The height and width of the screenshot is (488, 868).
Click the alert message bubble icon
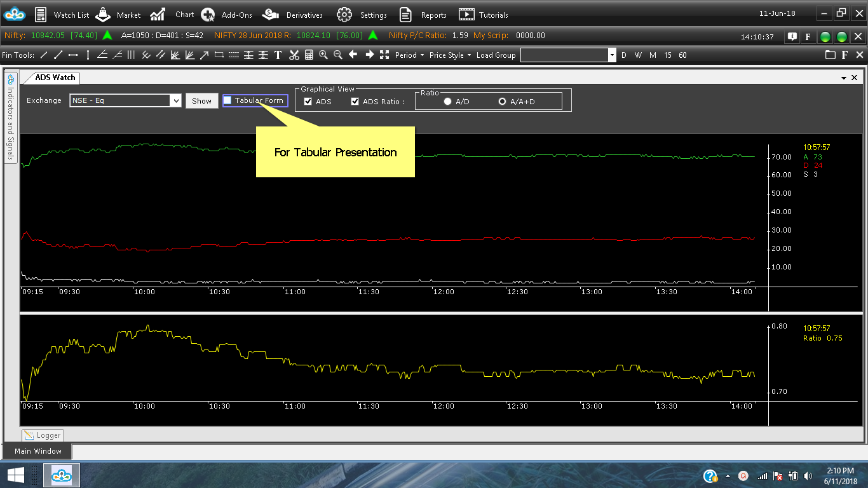click(792, 37)
